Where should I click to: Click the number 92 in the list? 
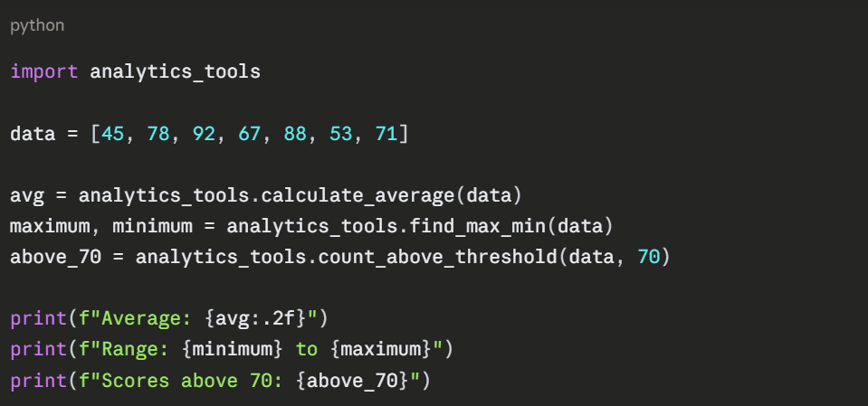tap(204, 134)
